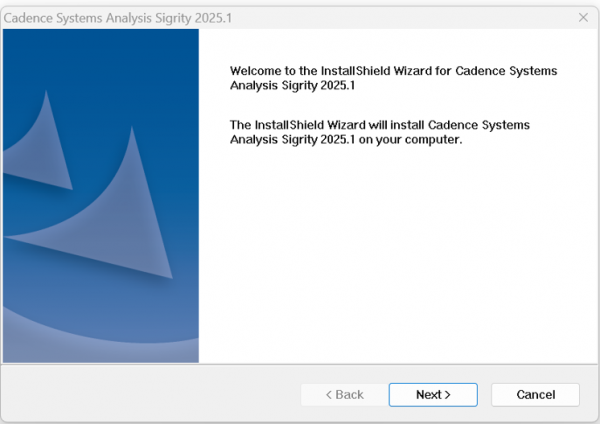Click the title bar text Cadence Systems Analysis Sigrity

[97, 18]
